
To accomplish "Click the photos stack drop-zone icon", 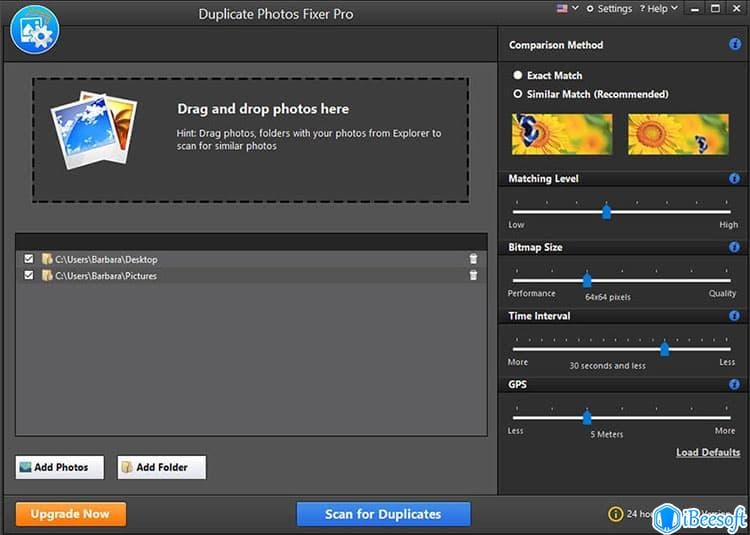I will point(94,130).
